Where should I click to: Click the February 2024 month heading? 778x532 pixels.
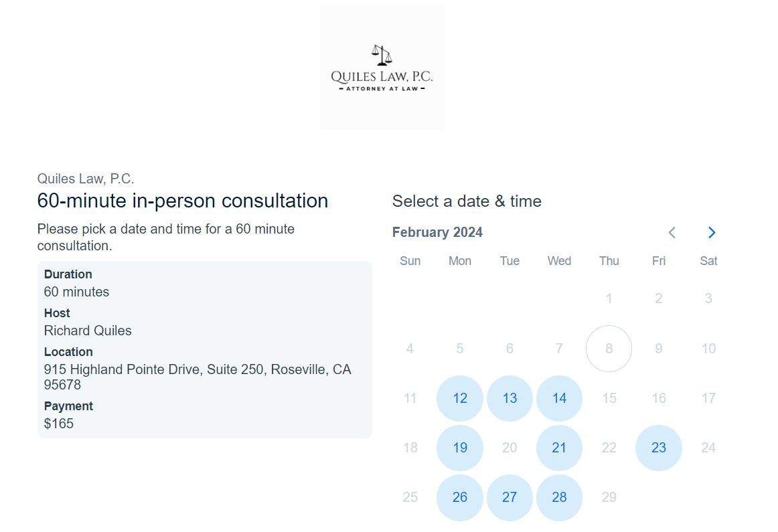[437, 232]
